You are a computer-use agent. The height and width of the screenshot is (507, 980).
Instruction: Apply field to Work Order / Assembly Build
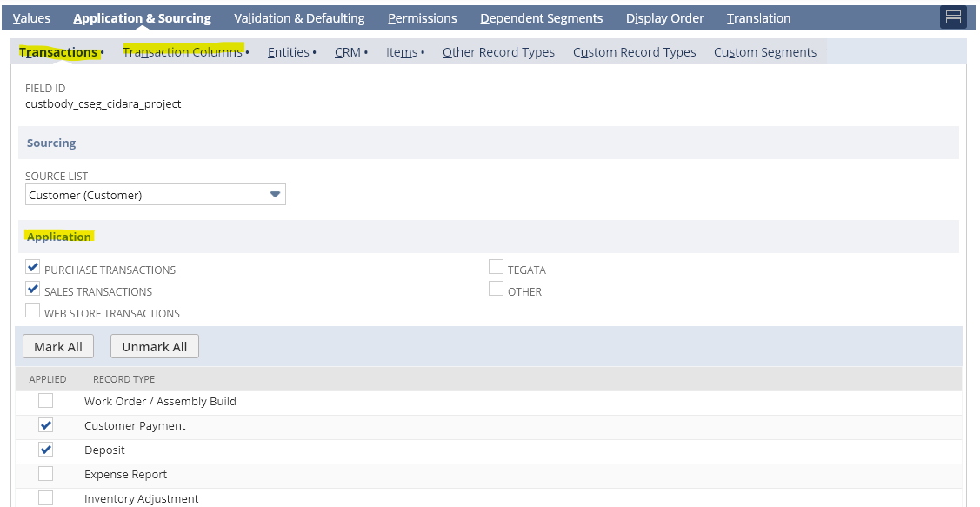[45, 402]
